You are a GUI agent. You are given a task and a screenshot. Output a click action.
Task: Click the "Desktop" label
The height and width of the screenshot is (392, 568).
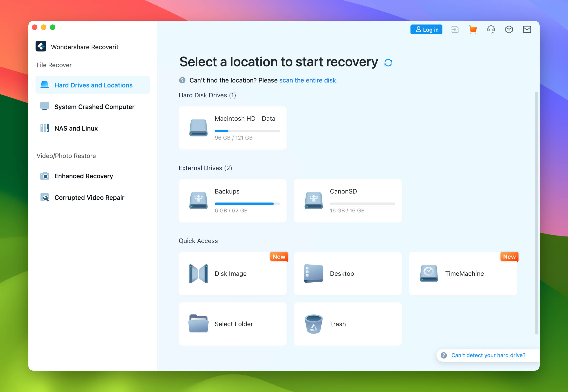pyautogui.click(x=342, y=274)
